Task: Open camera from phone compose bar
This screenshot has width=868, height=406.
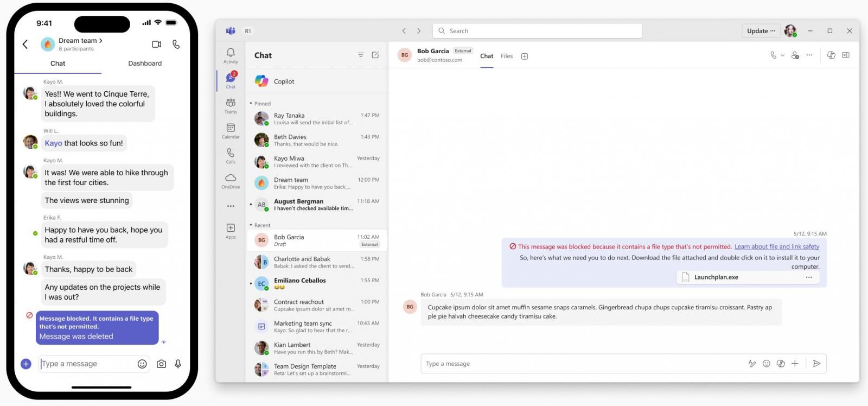Action: click(161, 364)
